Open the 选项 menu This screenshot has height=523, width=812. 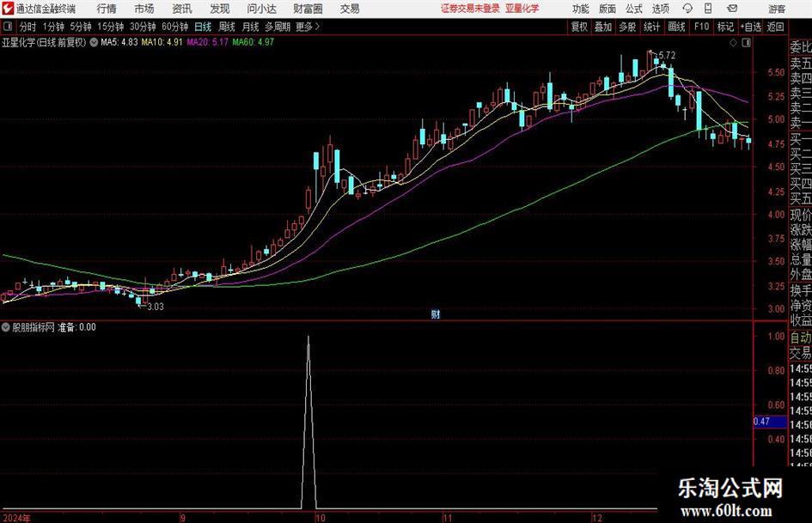660,9
